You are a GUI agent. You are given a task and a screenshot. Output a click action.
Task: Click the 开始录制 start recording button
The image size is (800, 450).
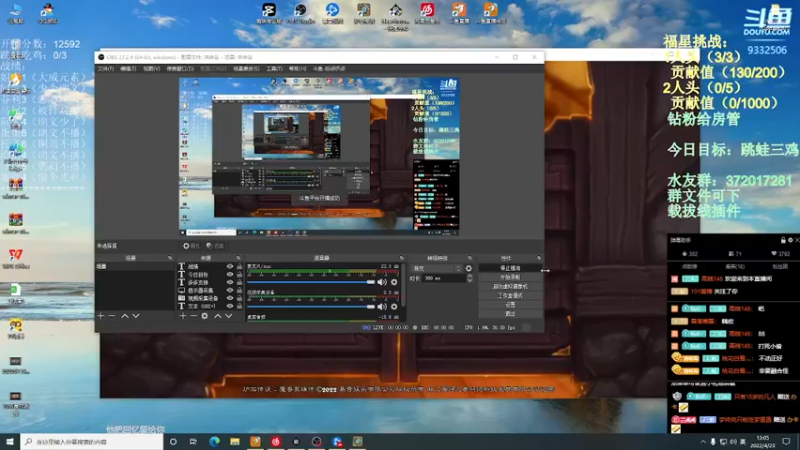(x=510, y=278)
